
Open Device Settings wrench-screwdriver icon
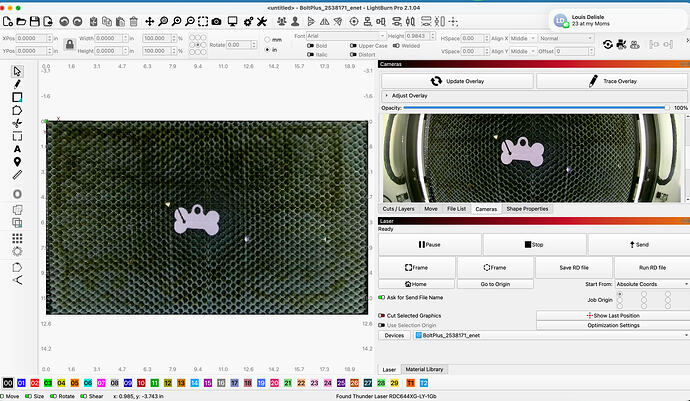[x=262, y=22]
